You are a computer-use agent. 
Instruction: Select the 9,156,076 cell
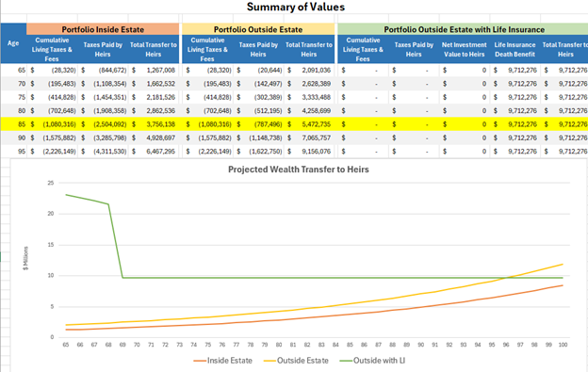coord(309,152)
